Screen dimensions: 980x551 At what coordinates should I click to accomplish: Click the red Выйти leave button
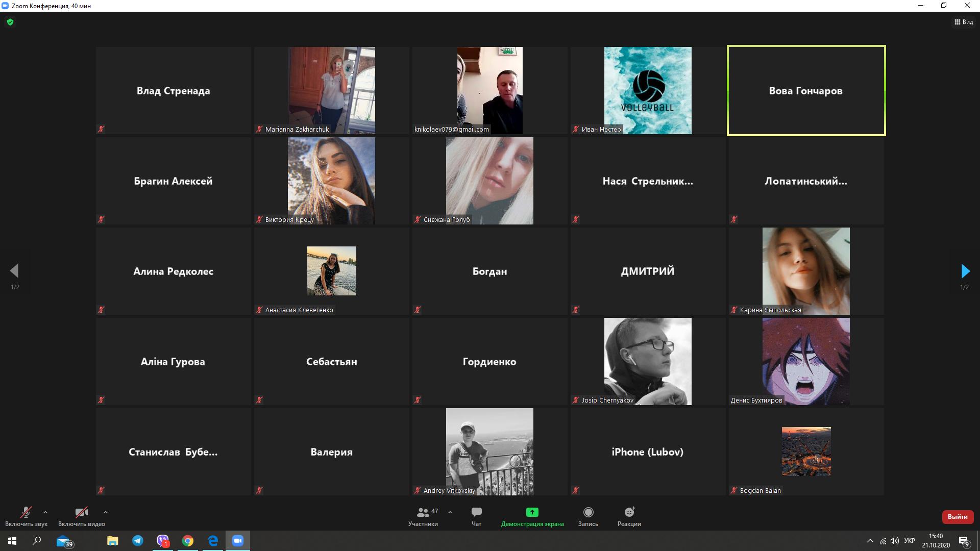coord(958,517)
